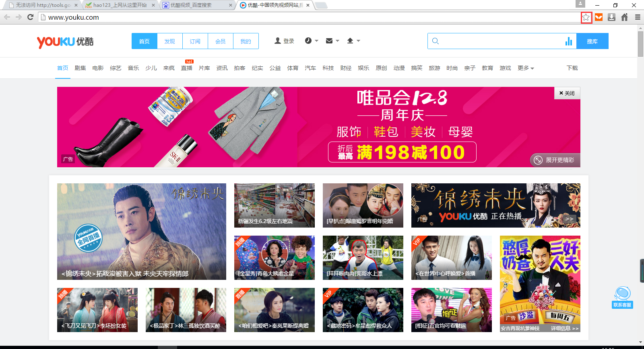Close the 优酷视频_百度搜索 tab
644x349 pixels.
click(230, 5)
